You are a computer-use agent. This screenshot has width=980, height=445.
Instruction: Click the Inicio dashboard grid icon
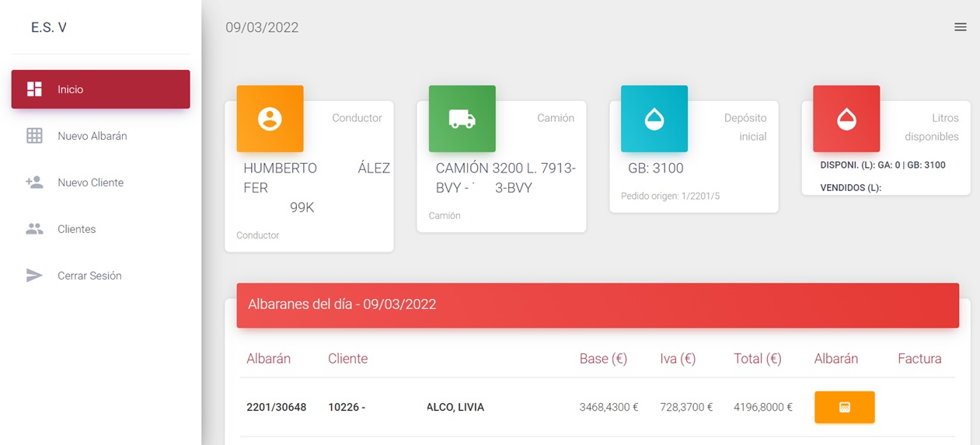[x=34, y=89]
